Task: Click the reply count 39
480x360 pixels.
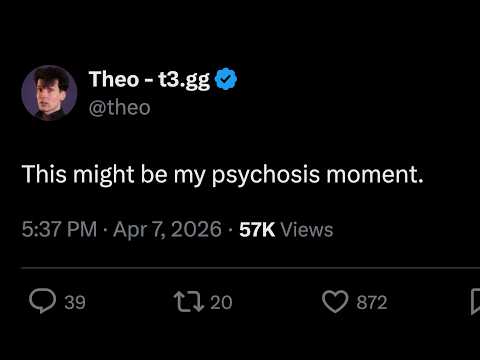Action: [75, 302]
